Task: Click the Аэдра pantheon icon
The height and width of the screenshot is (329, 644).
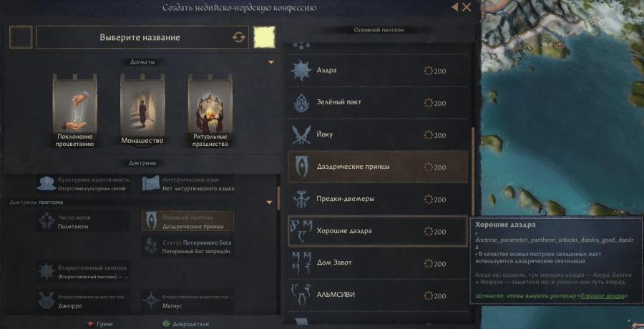Action: coord(301,70)
